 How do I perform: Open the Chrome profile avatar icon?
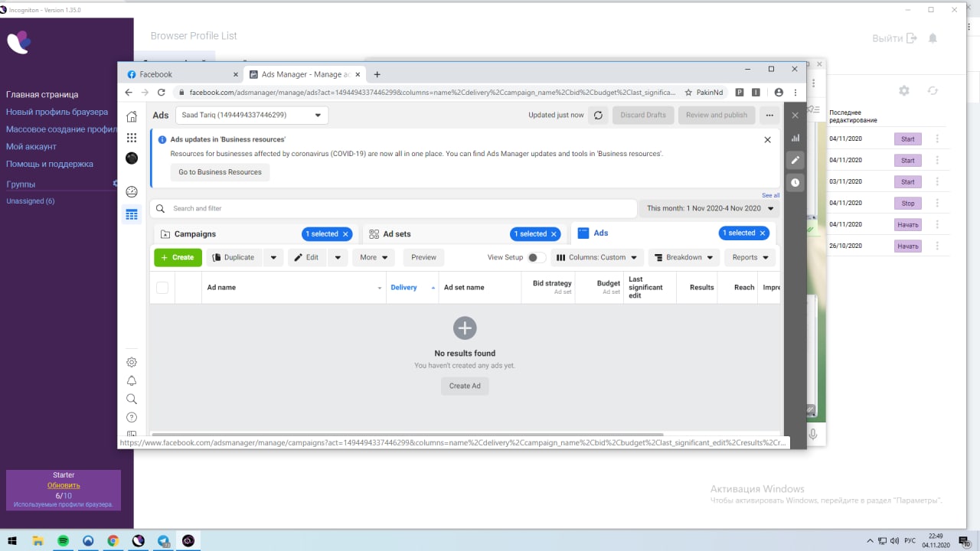pos(779,92)
